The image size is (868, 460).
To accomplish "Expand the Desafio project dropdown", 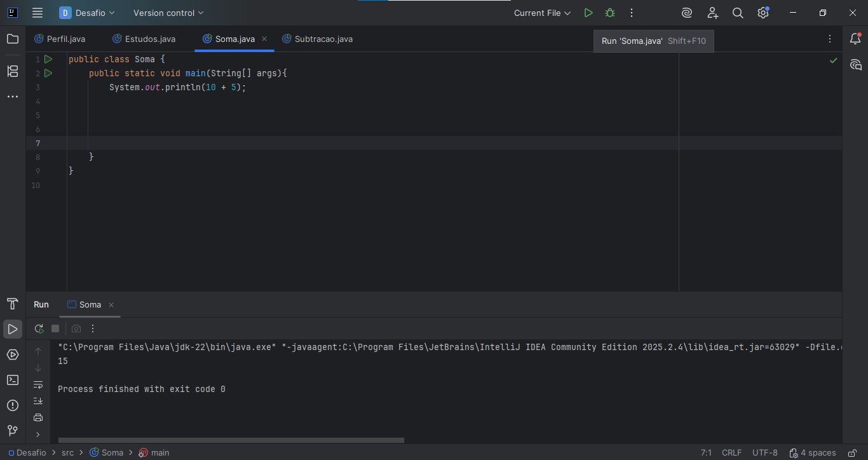I will [x=88, y=13].
